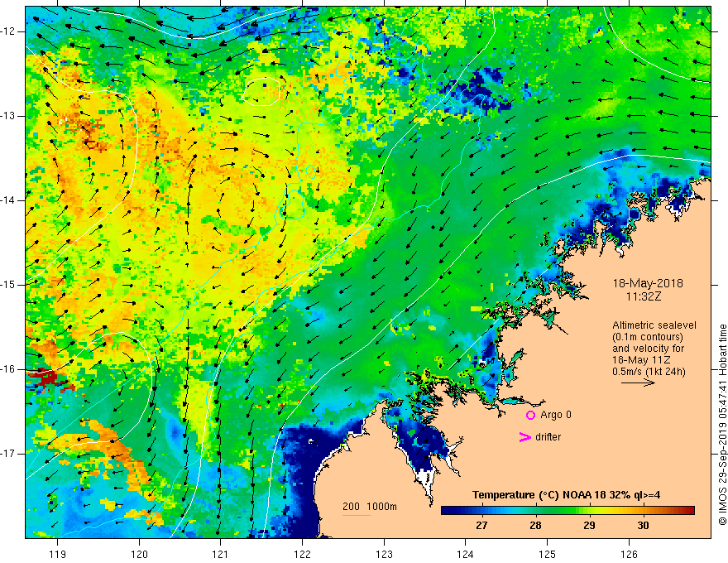Click the longitude label 123

(x=384, y=554)
